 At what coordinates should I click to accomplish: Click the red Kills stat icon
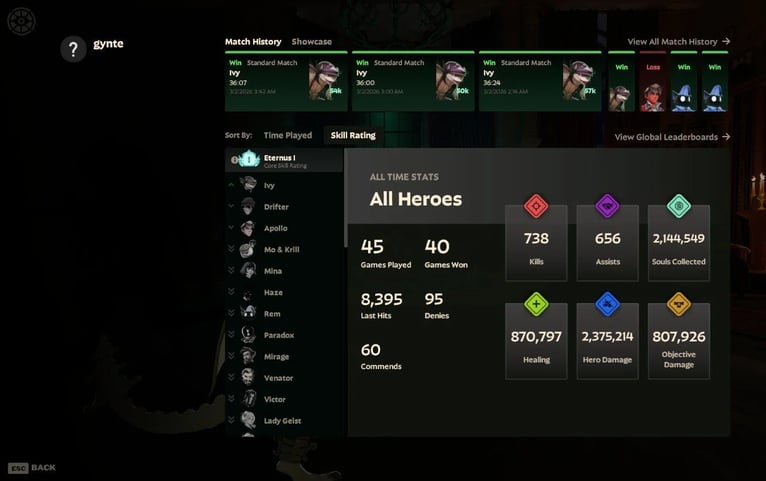coord(536,206)
